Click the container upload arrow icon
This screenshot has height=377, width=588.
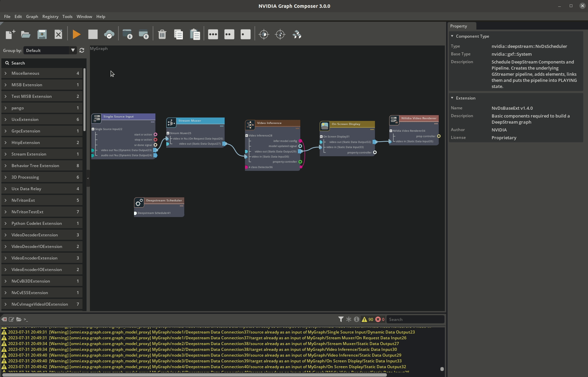click(144, 34)
